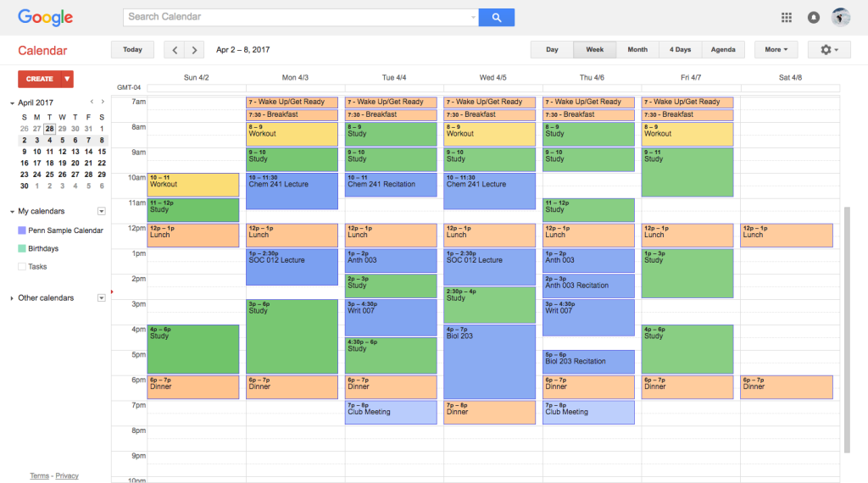Expand the Other calendars section

pyautogui.click(x=12, y=298)
